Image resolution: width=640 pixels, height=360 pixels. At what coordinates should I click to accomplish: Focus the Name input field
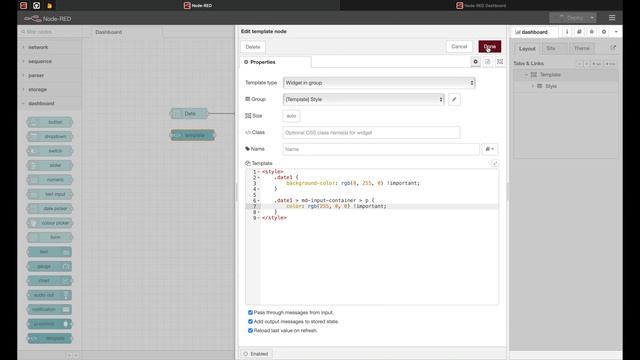pyautogui.click(x=381, y=149)
